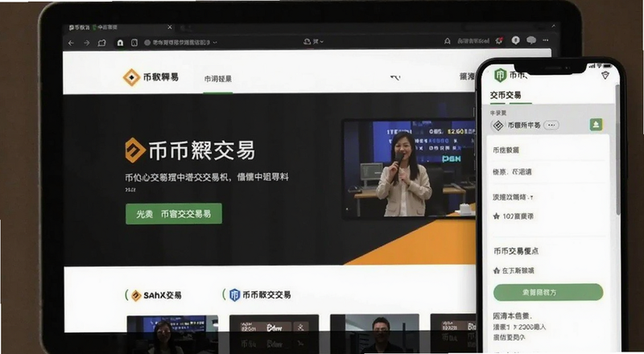Click the outlined shield icon at the phone's top right
Viewport: 644px width, 354px height.
point(605,76)
